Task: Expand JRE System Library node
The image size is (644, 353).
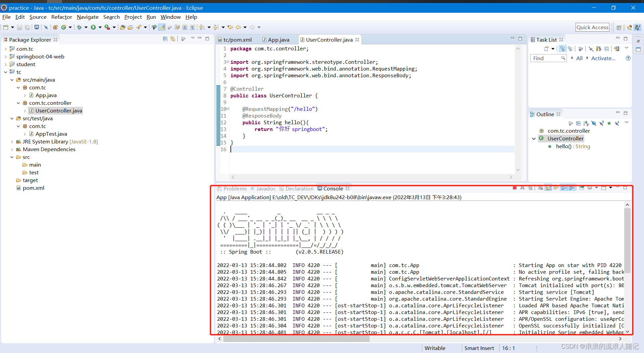Action: coord(12,142)
